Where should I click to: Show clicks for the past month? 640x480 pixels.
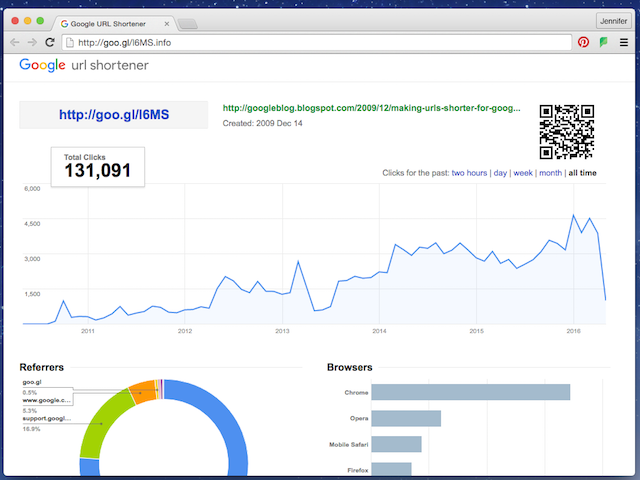(550, 173)
